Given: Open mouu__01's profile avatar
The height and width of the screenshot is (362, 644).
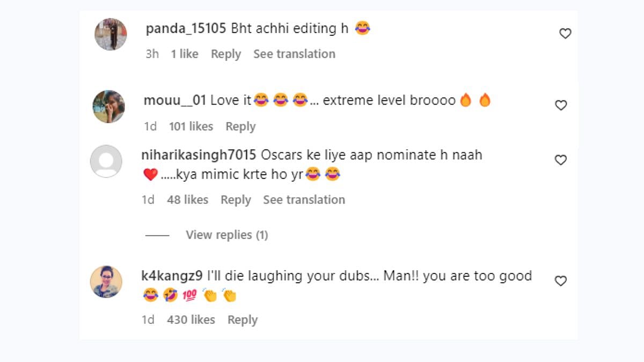Looking at the screenshot, I should (x=108, y=106).
